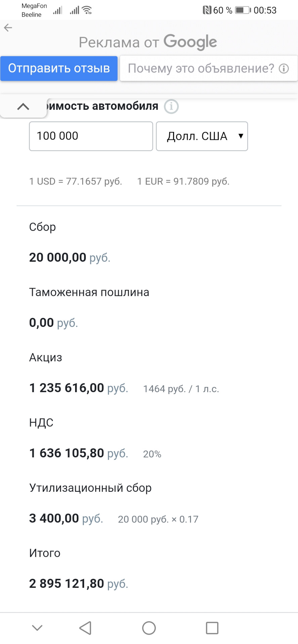The height and width of the screenshot is (644, 298).
Task: Tap the back arrow icon at top
Action: (x=8, y=28)
